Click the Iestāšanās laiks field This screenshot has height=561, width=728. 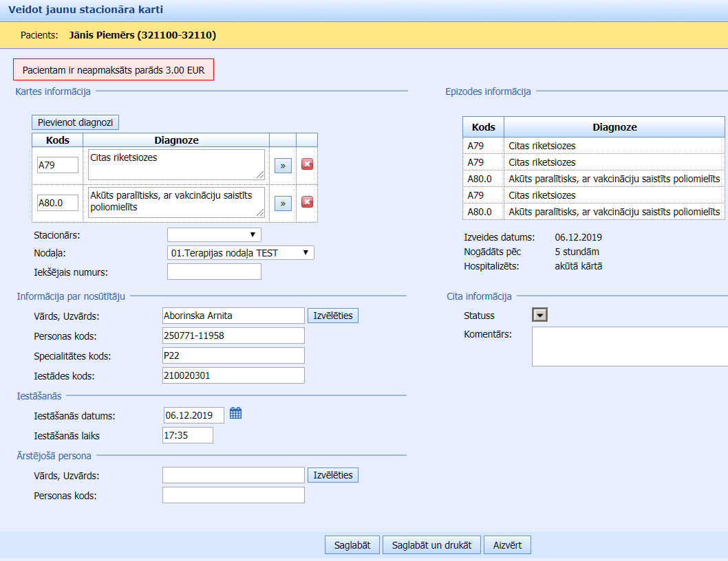[x=188, y=435]
